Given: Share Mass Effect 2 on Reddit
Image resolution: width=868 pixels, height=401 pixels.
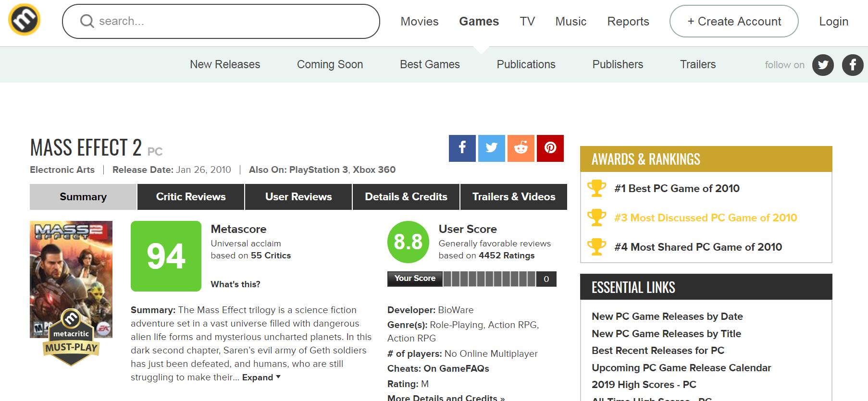Looking at the screenshot, I should pyautogui.click(x=521, y=148).
